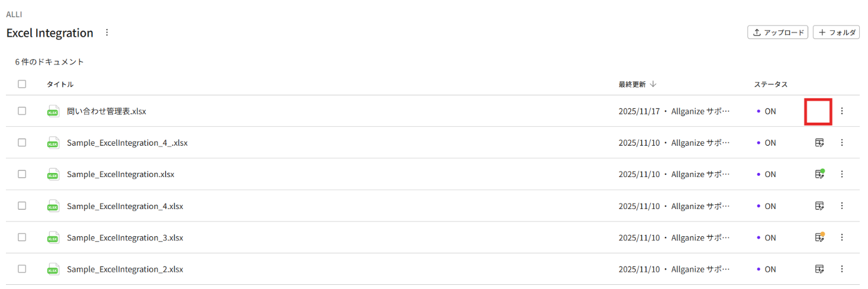The width and height of the screenshot is (868, 289).
Task: Click green-dot table icon for Sample_ExcelIntegration.xlsx
Action: pyautogui.click(x=819, y=174)
